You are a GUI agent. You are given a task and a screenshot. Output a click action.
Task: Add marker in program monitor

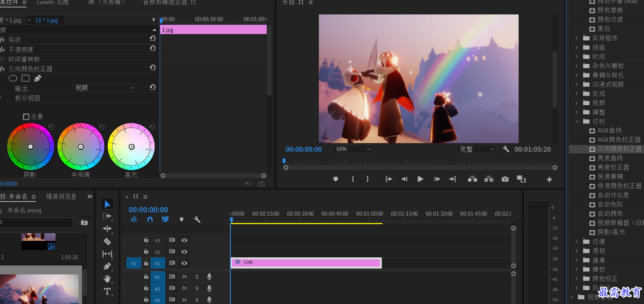click(x=336, y=179)
